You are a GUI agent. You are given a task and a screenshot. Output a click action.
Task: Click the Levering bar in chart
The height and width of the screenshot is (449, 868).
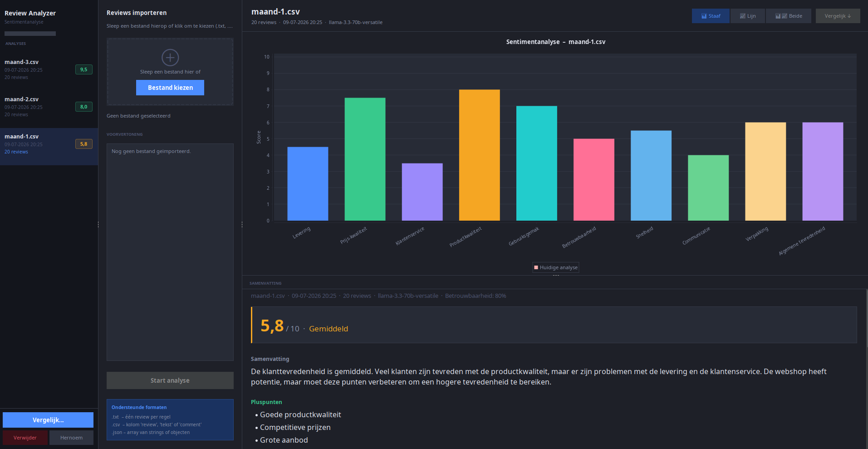pyautogui.click(x=308, y=184)
